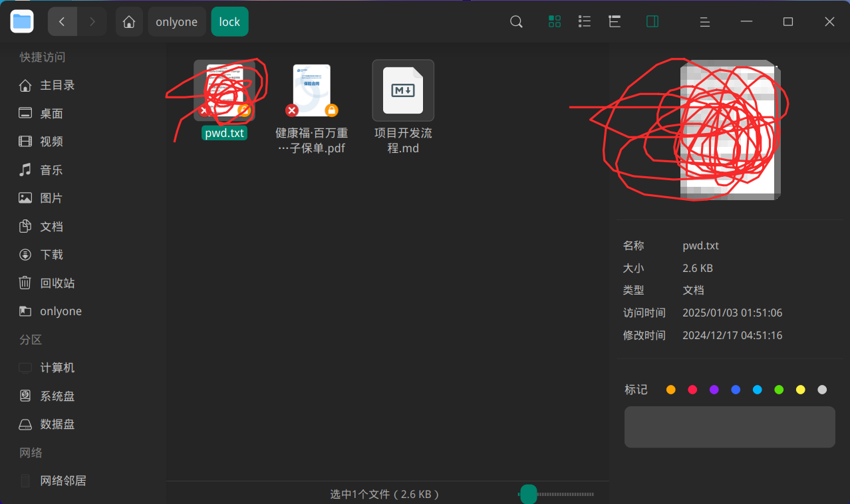Click the access time 2025/01/03 01:51:06

pyautogui.click(x=732, y=313)
